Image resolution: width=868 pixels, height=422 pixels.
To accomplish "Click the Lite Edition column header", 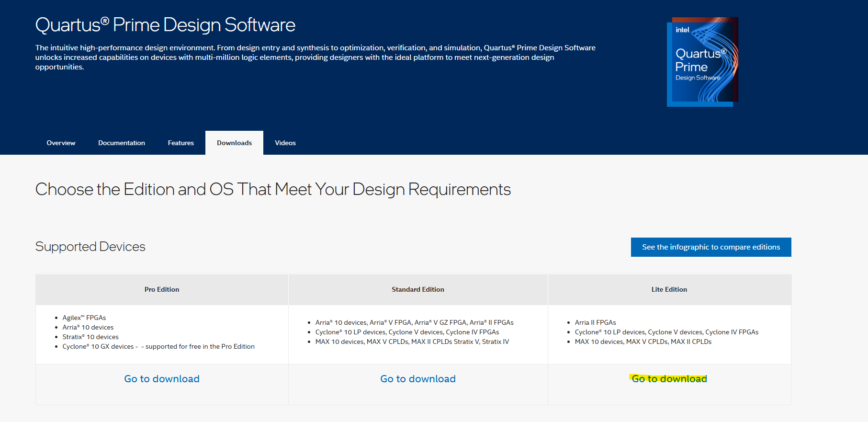I will 669,289.
